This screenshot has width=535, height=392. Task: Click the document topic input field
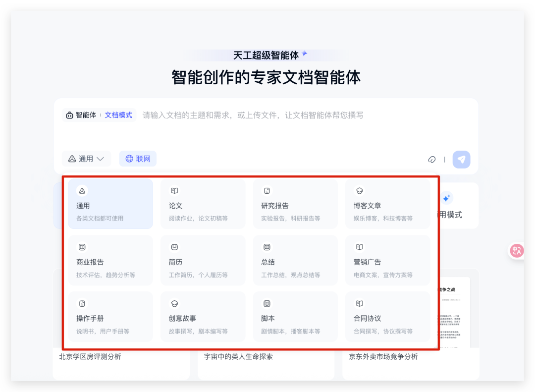tap(253, 115)
